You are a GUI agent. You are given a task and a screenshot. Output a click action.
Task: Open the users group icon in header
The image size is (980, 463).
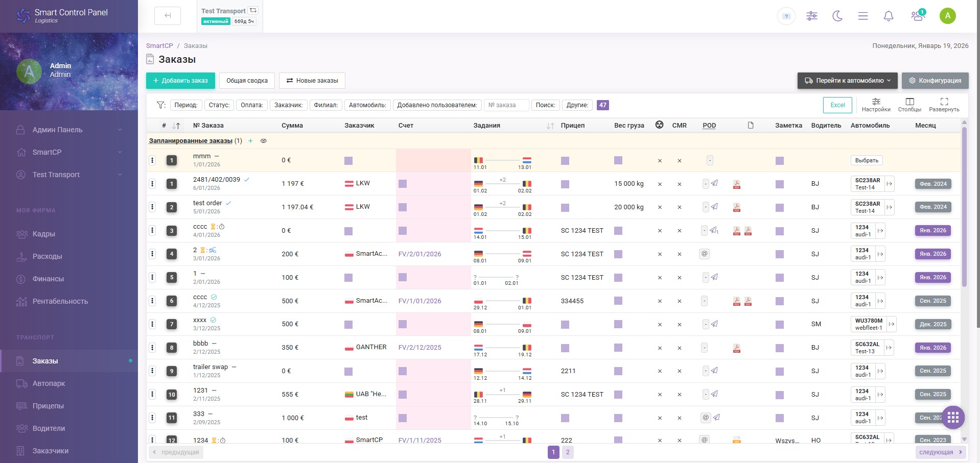[x=918, y=16]
